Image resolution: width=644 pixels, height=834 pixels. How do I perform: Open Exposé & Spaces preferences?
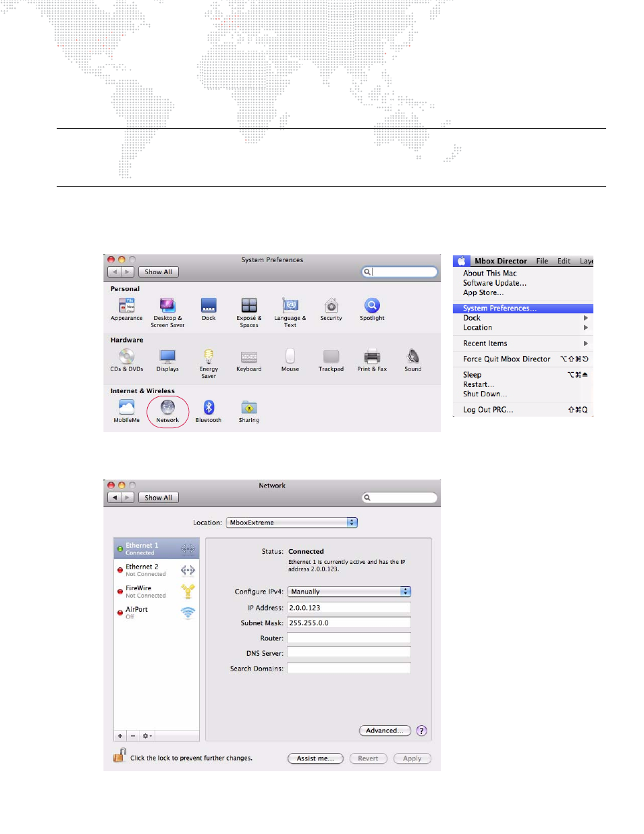(x=249, y=312)
